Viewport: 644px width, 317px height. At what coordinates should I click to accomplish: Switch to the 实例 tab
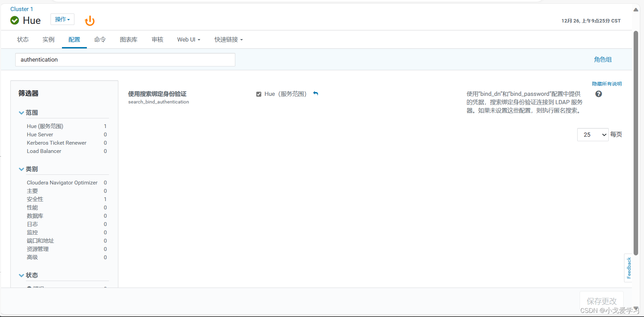coord(48,39)
